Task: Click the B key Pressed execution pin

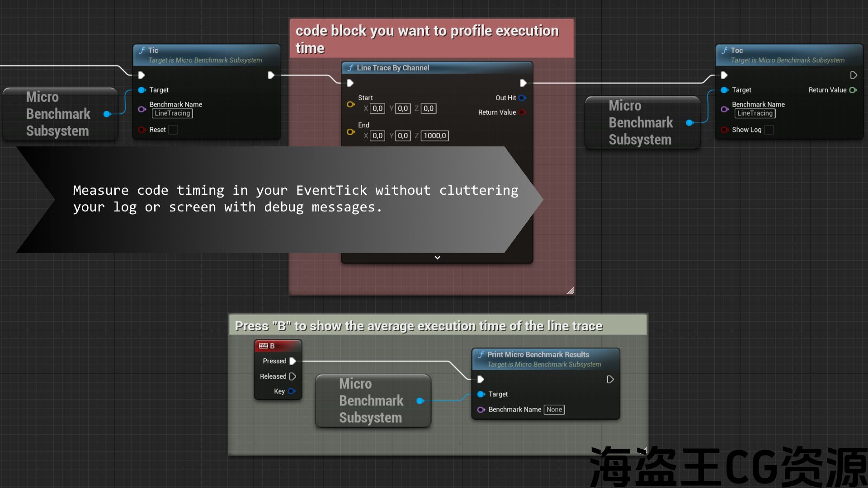Action: pos(292,361)
